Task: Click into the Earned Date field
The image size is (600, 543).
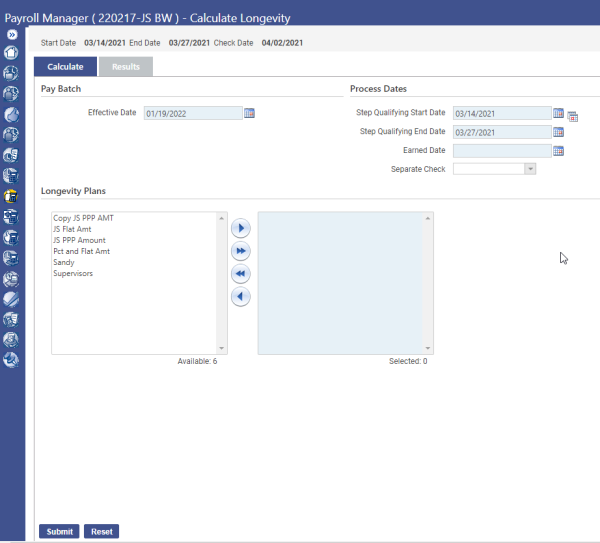Action: 501,151
